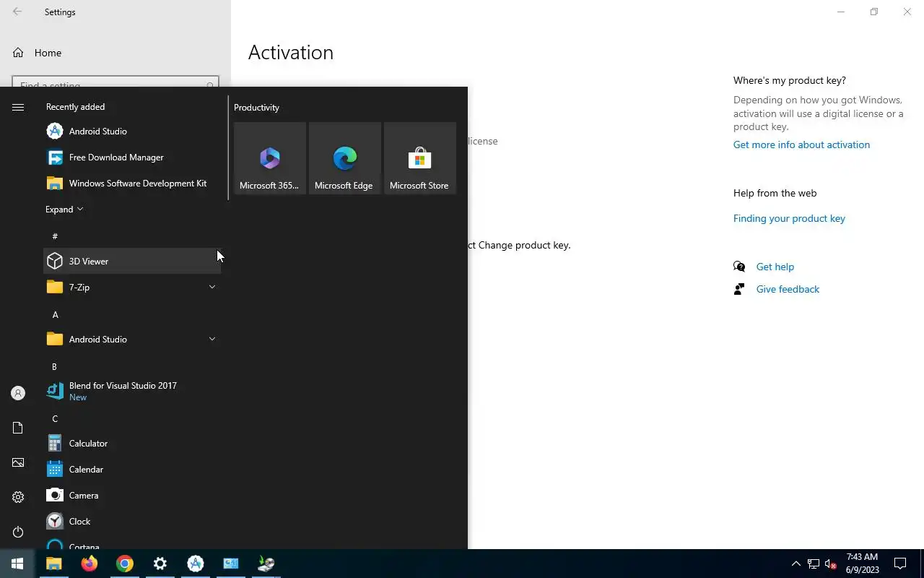Open the Microsoft Store tile

tap(420, 158)
